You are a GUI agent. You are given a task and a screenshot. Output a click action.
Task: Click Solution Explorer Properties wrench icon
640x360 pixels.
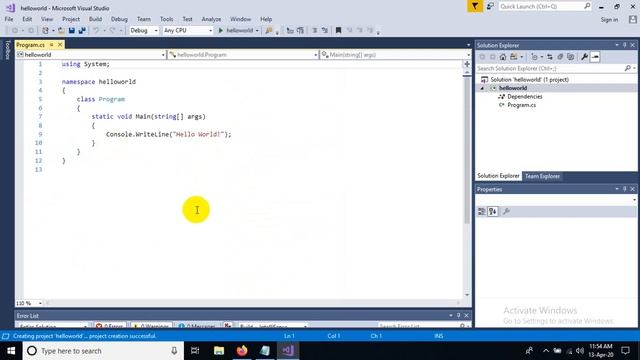(584, 57)
